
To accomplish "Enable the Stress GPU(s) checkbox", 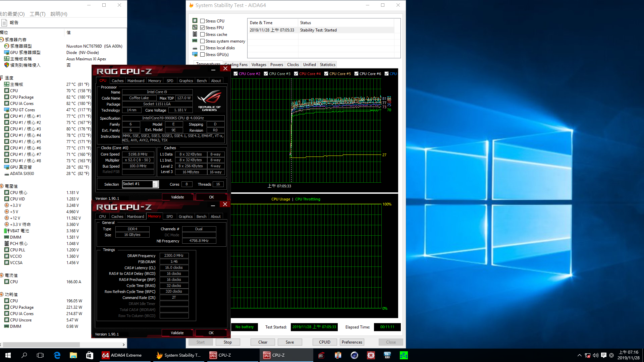I will tap(203, 54).
